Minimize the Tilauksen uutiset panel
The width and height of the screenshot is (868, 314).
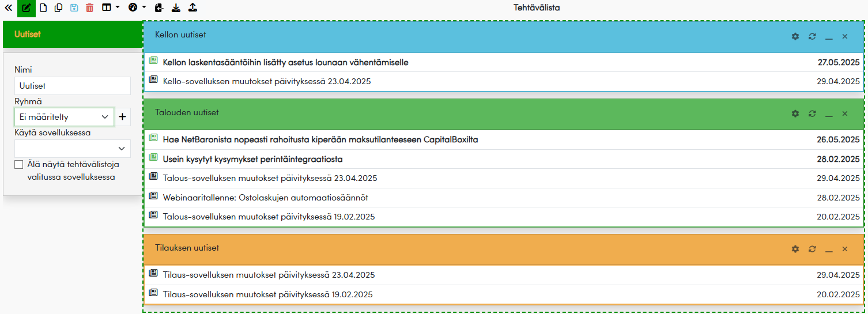pos(829,249)
